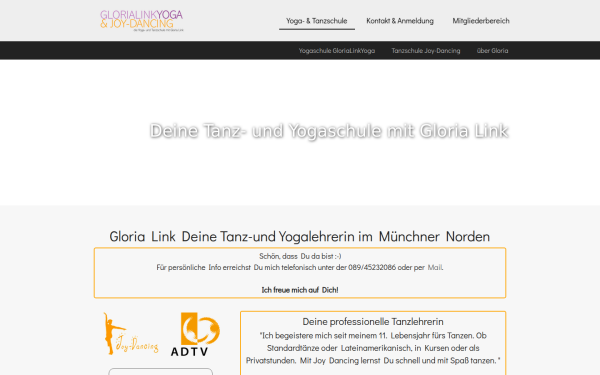The height and width of the screenshot is (375, 600).
Task: Click the partially visible rounded box below the logos
Action: (160, 372)
